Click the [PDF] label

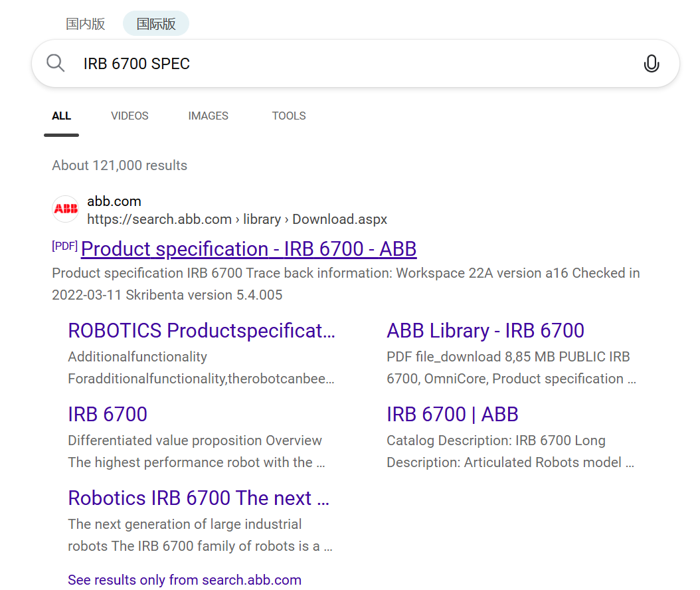[x=64, y=246]
